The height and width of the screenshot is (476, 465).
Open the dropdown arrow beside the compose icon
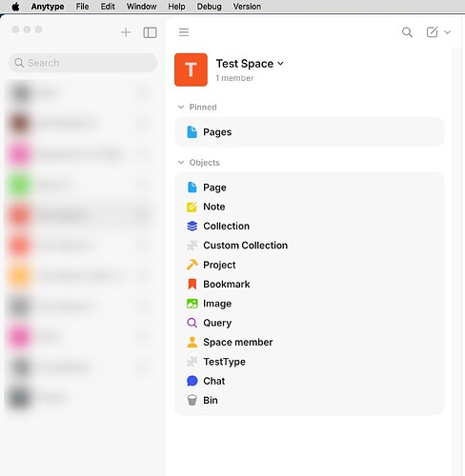pos(447,32)
